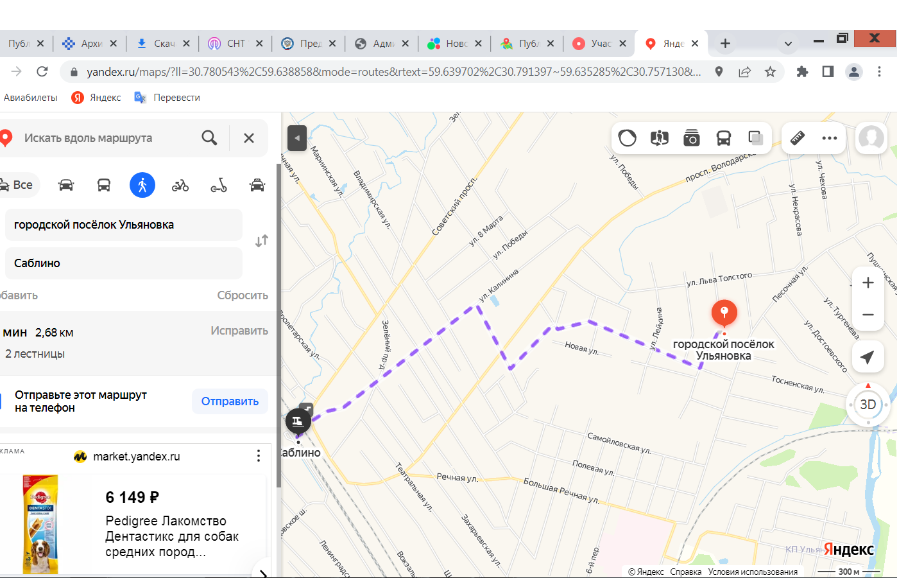The image size is (924, 578).
Task: Click the 'Исправить' link for the route
Action: pyautogui.click(x=239, y=331)
